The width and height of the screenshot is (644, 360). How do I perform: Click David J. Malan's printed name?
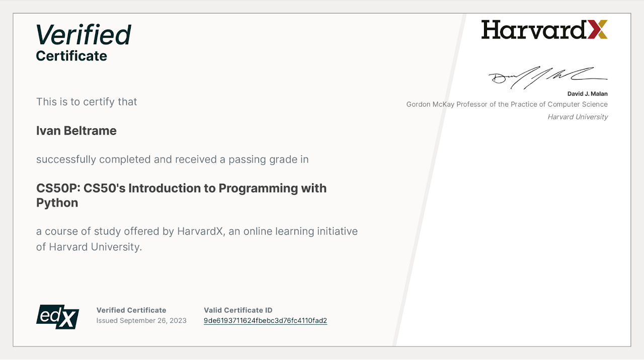587,94
